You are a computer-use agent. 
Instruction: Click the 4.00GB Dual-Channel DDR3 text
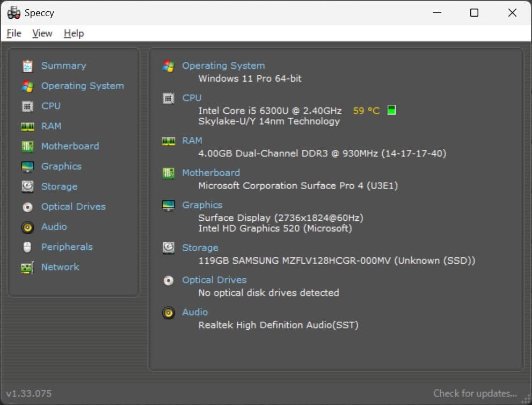click(x=322, y=154)
